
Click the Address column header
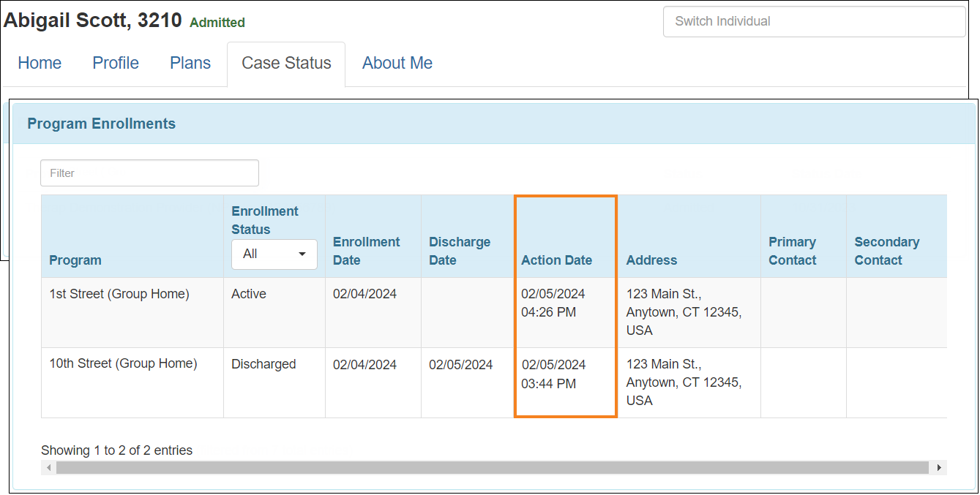click(651, 260)
